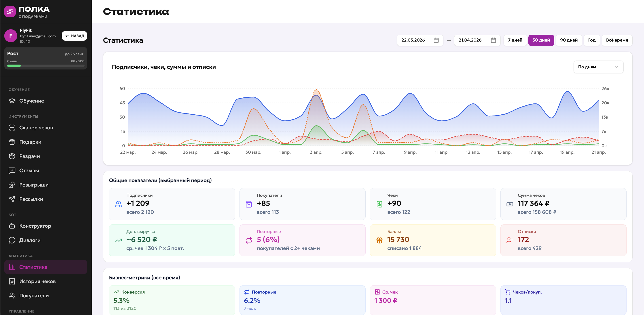Click the Розыгрыши dice icon
The height and width of the screenshot is (315, 644).
click(12, 185)
